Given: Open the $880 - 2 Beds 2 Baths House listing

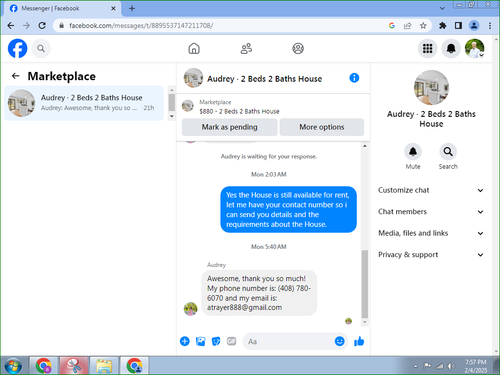Looking at the screenshot, I should point(239,111).
